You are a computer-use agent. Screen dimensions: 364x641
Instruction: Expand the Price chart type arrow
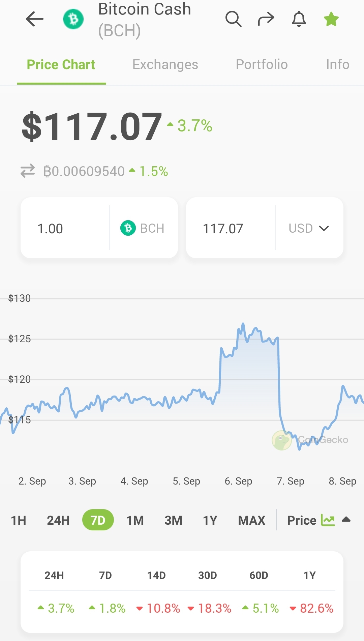pos(346,519)
